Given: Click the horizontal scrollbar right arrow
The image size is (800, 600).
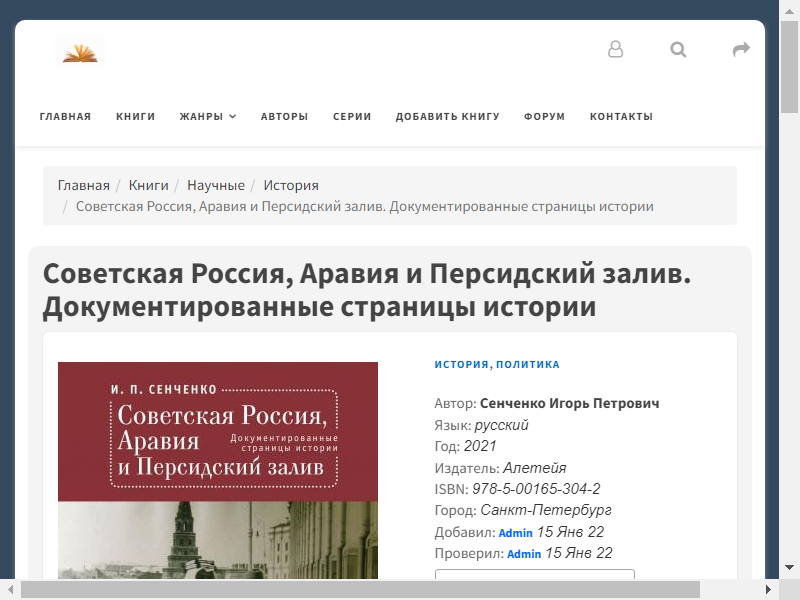Looking at the screenshot, I should [x=768, y=590].
